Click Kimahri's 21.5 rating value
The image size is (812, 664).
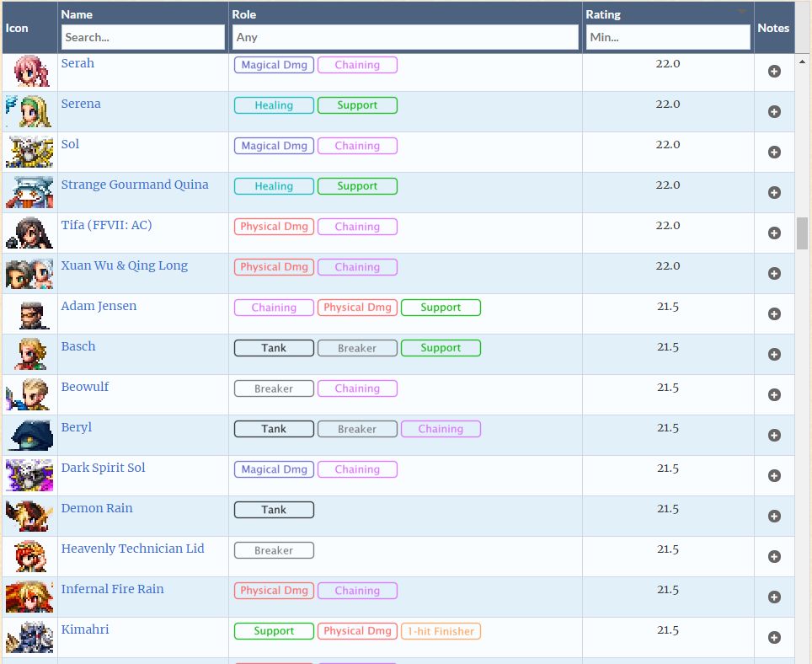[x=667, y=629]
